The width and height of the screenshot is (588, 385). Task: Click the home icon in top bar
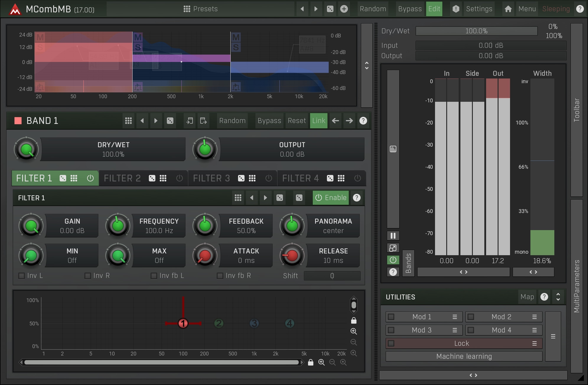click(x=508, y=9)
